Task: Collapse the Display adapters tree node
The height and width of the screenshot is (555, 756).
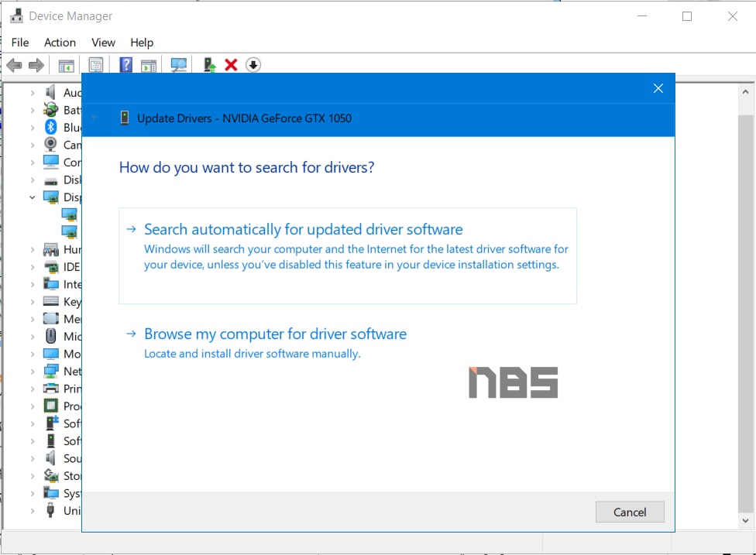Action: [x=33, y=197]
